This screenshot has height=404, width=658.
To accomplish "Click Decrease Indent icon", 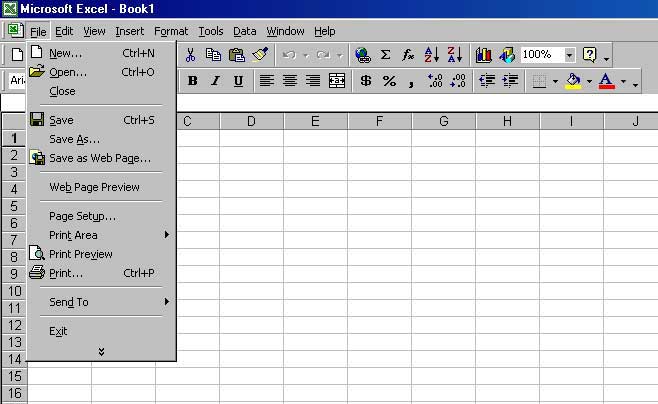I will pos(487,80).
